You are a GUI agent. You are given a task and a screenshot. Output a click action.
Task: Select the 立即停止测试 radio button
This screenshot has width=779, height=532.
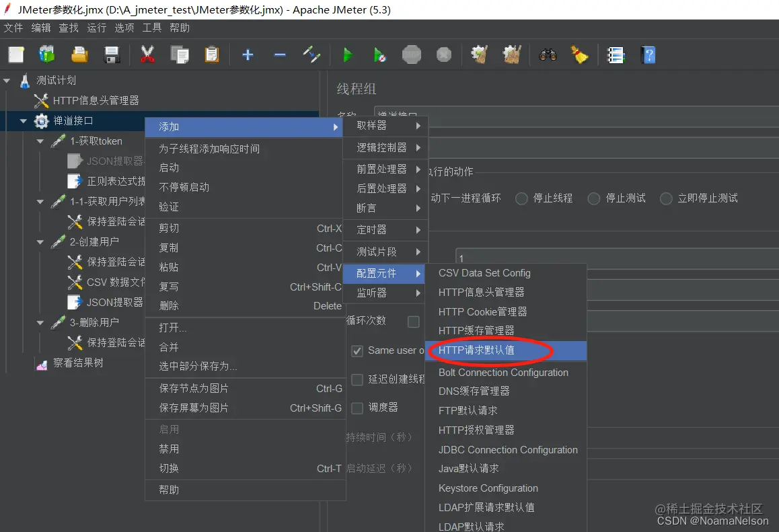[x=666, y=198]
